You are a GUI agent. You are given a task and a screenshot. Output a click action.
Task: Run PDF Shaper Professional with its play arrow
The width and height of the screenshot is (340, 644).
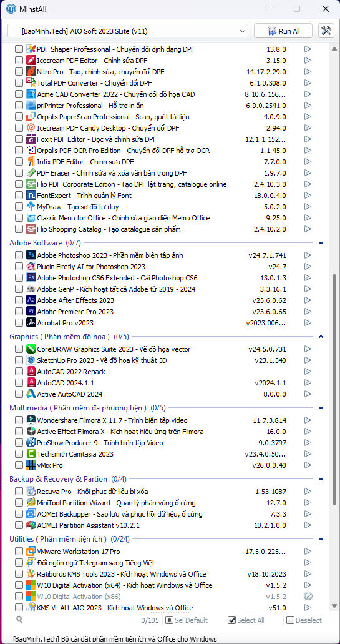[308, 49]
